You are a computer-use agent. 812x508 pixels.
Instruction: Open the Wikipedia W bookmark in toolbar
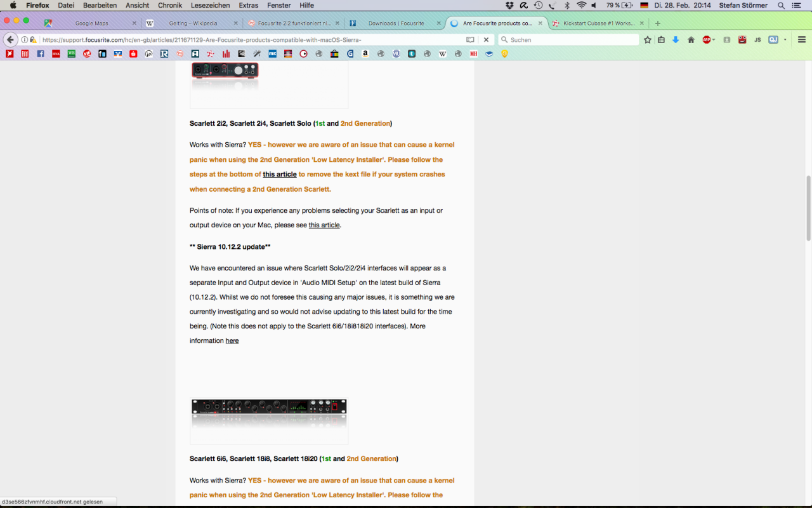point(443,54)
